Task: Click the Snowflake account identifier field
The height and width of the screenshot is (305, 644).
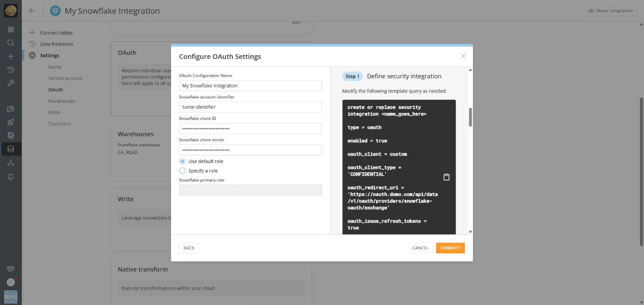Action: (x=250, y=107)
